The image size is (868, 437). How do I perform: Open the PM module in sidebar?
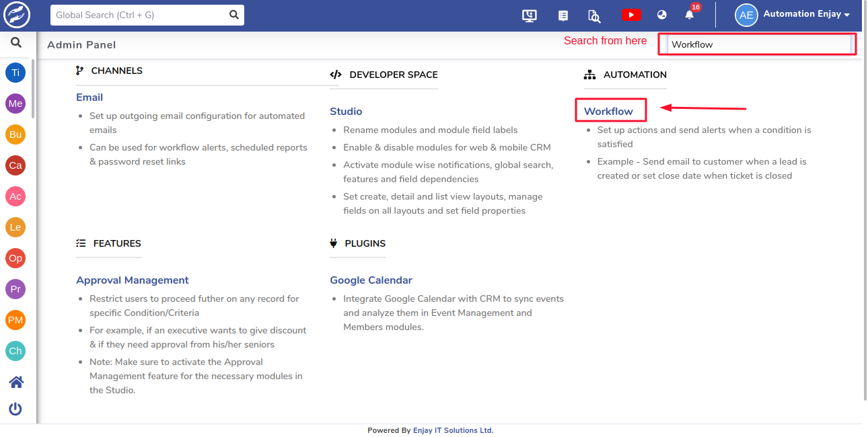pyautogui.click(x=15, y=320)
